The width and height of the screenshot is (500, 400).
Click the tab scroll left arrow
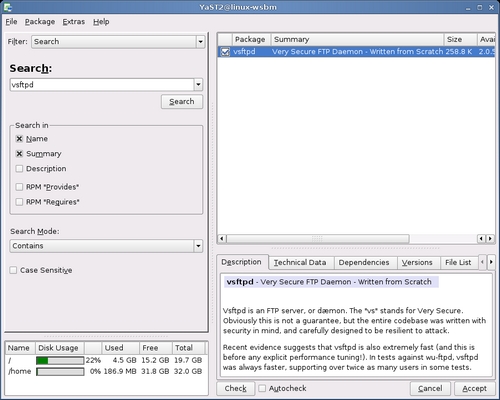482,262
